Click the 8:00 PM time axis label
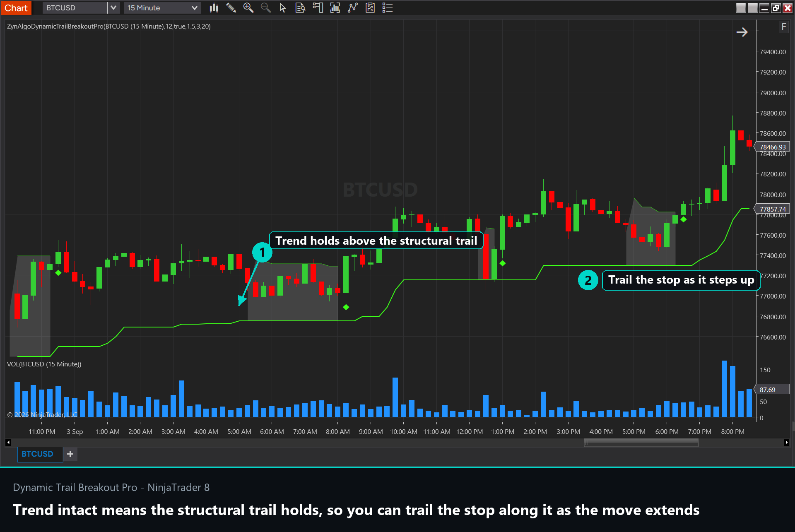The width and height of the screenshot is (795, 532). coord(732,432)
